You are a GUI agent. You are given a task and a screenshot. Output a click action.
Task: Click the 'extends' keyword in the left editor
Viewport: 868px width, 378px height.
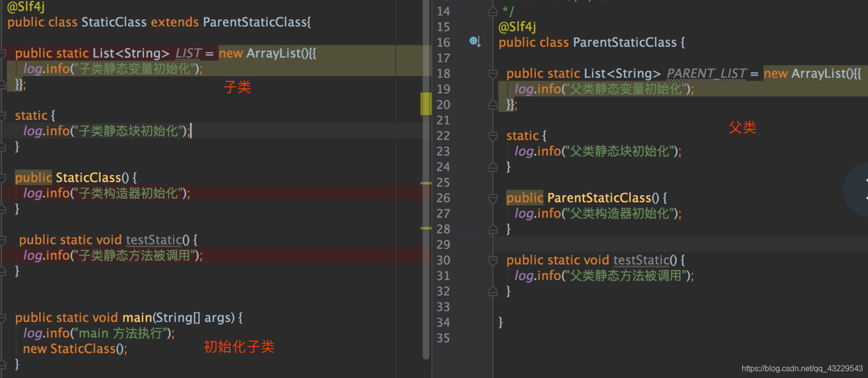click(175, 22)
